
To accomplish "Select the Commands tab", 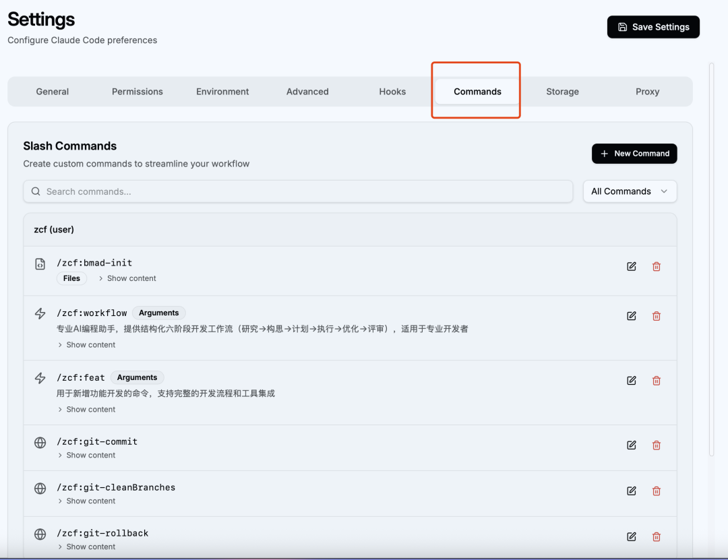I will click(x=477, y=92).
